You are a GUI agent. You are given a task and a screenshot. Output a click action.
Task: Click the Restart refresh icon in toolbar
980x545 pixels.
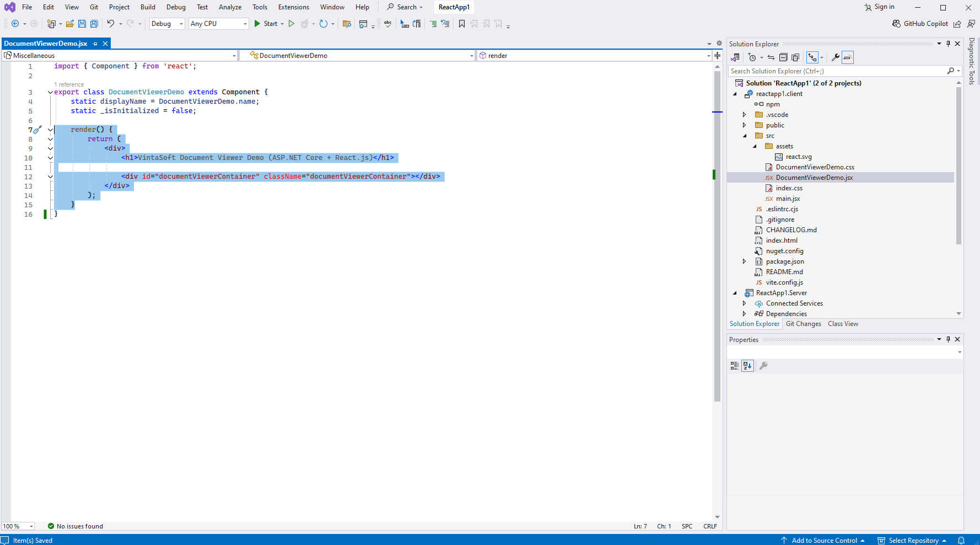tap(324, 24)
